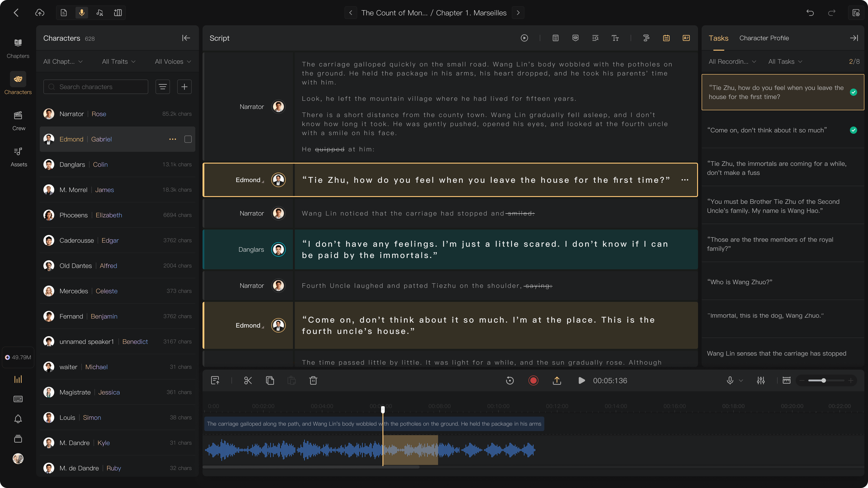Open the audio mixer sliders icon
This screenshot has height=488, width=868.
pyautogui.click(x=760, y=380)
